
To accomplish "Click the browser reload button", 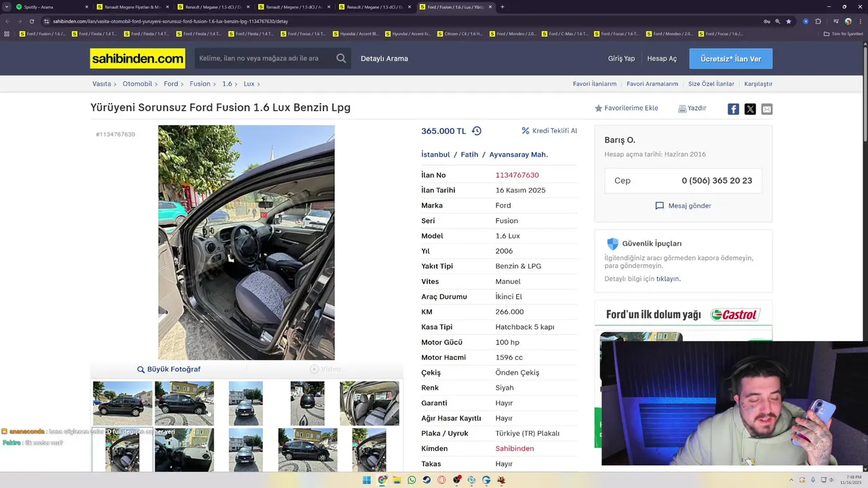I will 32,21.
